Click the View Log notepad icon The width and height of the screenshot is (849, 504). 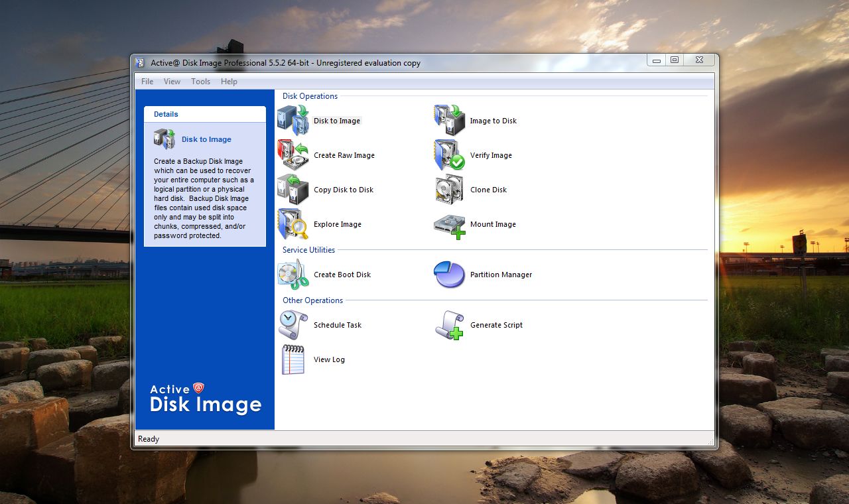pyautogui.click(x=293, y=359)
